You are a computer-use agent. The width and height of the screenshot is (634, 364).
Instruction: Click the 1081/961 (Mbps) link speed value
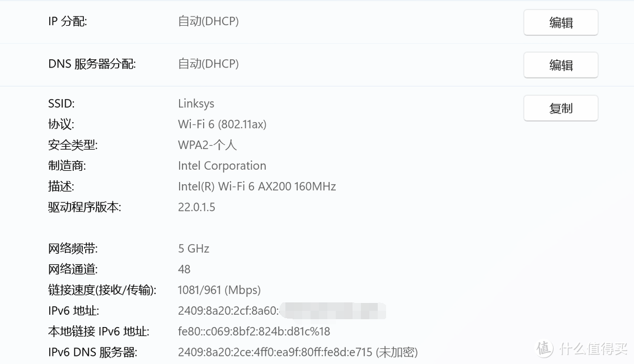219,290
